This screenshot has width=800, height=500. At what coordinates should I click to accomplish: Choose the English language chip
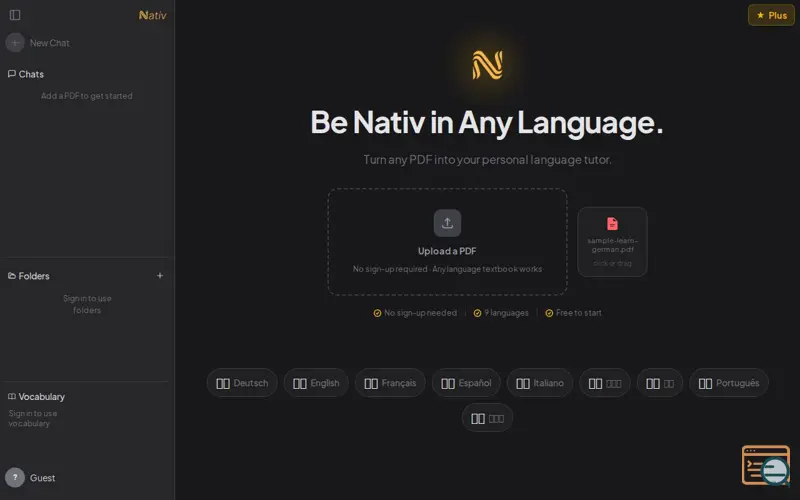[x=316, y=383]
